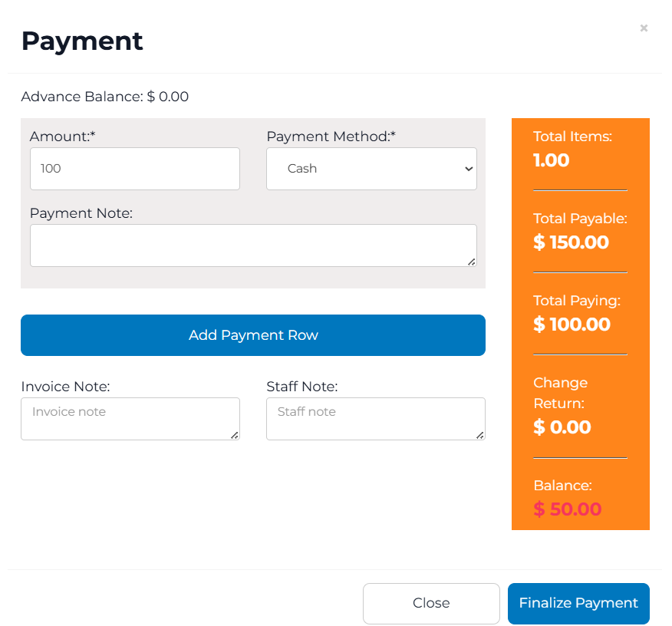Click the Payment dialog heading

tap(82, 41)
